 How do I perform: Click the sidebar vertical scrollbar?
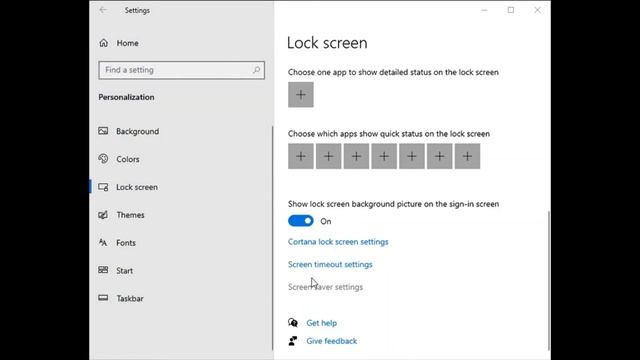tap(273, 238)
